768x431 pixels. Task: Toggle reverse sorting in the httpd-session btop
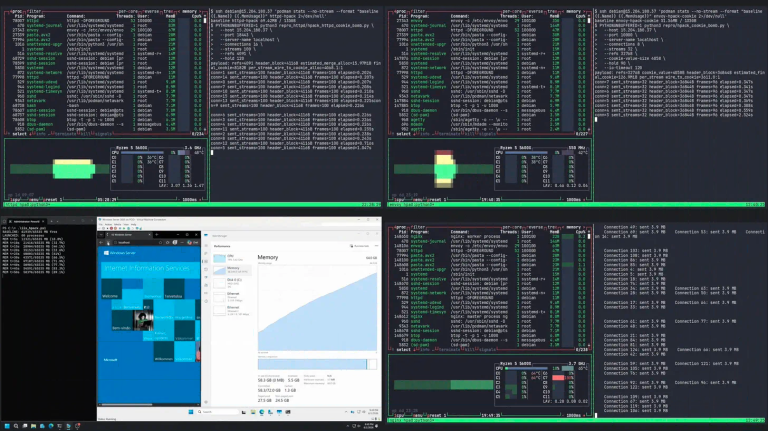coord(152,11)
